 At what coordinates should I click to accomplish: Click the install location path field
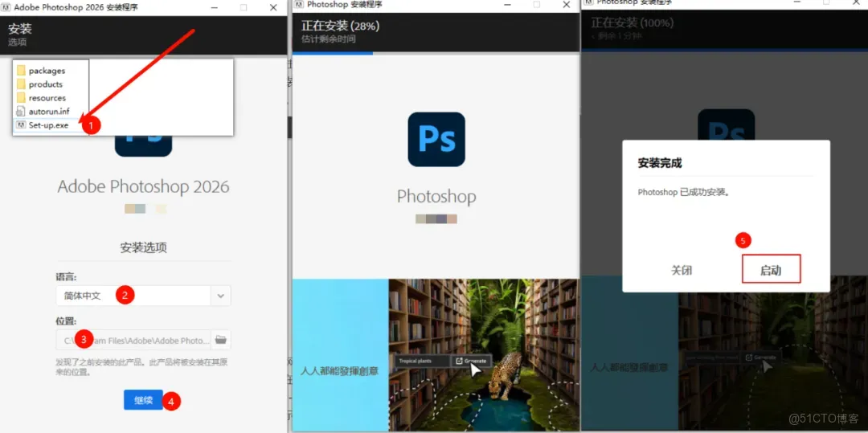(x=133, y=340)
